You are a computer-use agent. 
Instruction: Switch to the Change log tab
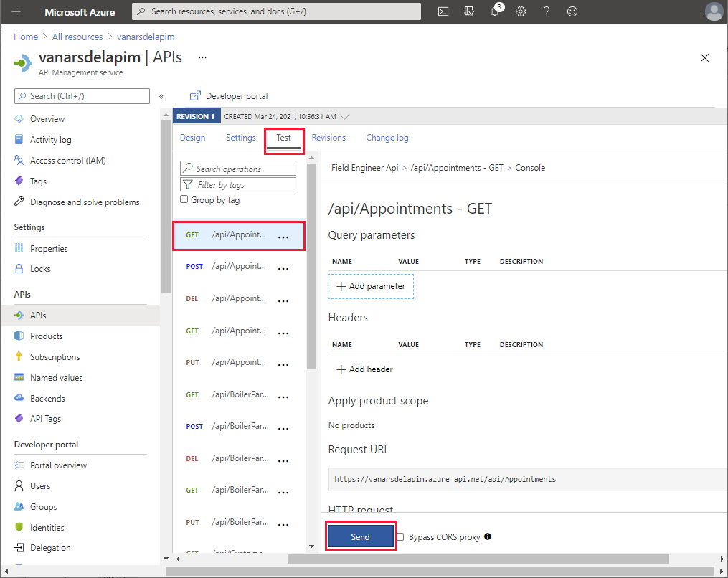(387, 138)
